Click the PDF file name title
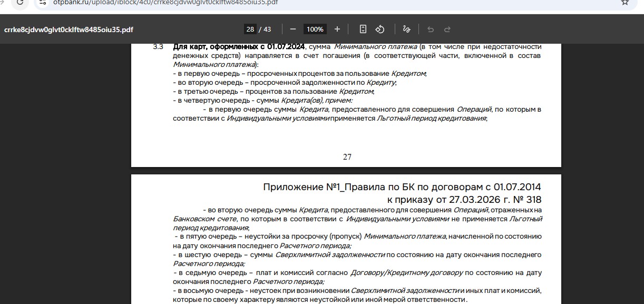Viewport: 644px width, 304px height. tap(69, 30)
